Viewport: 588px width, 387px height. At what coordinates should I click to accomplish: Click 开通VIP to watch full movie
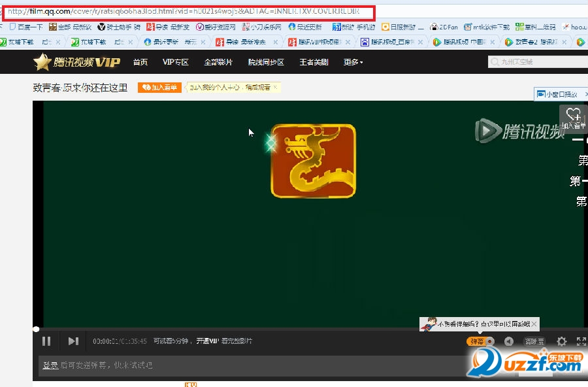208,341
